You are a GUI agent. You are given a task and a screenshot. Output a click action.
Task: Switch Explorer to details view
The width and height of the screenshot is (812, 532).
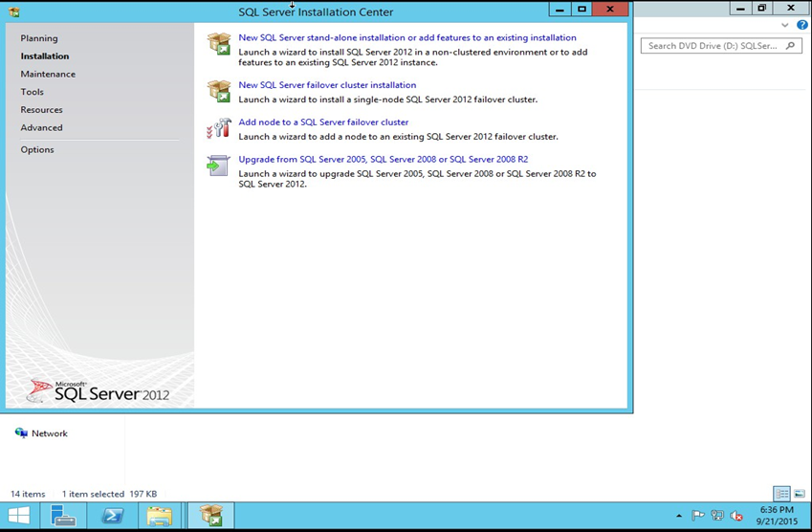click(781, 494)
